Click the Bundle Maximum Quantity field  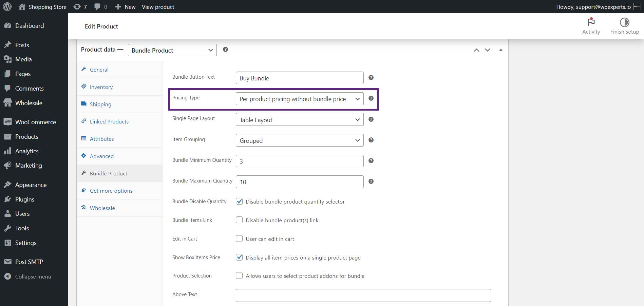(x=300, y=182)
